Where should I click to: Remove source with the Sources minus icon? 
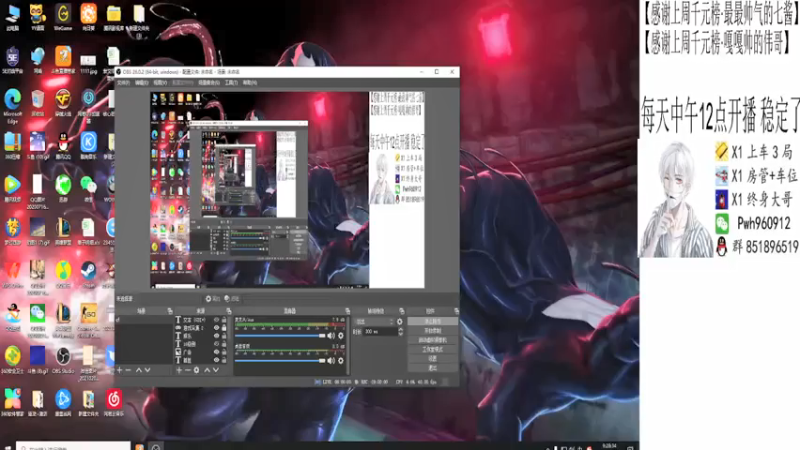187,370
